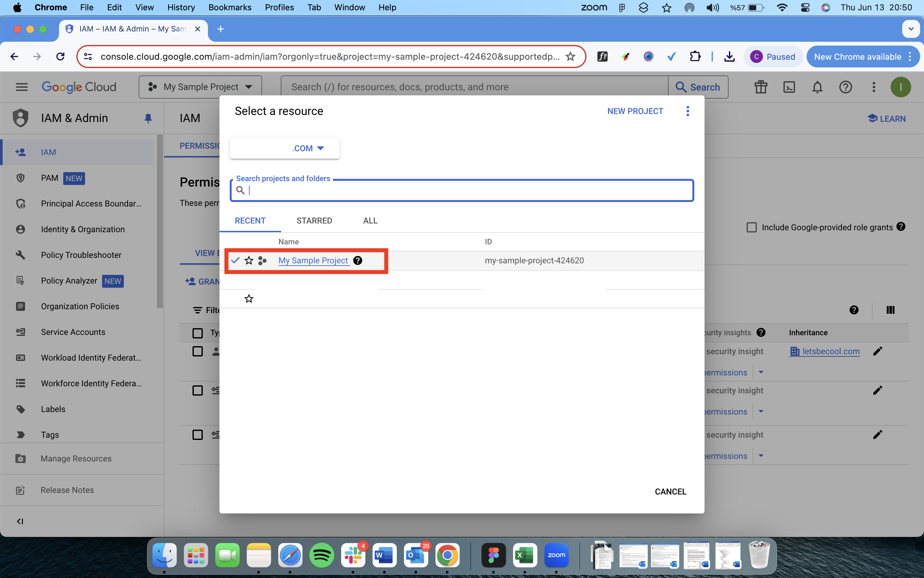The image size is (924, 578).
Task: Open Figma from the Dock
Action: (493, 555)
